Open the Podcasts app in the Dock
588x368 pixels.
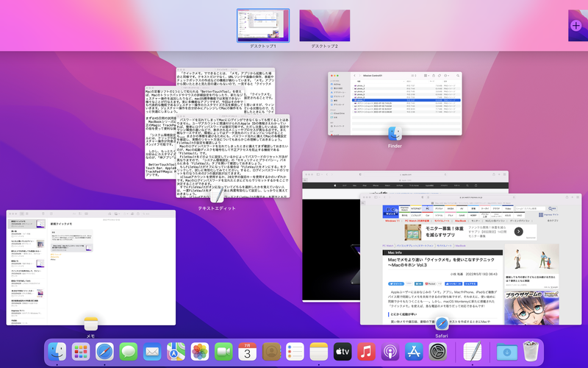click(x=390, y=352)
